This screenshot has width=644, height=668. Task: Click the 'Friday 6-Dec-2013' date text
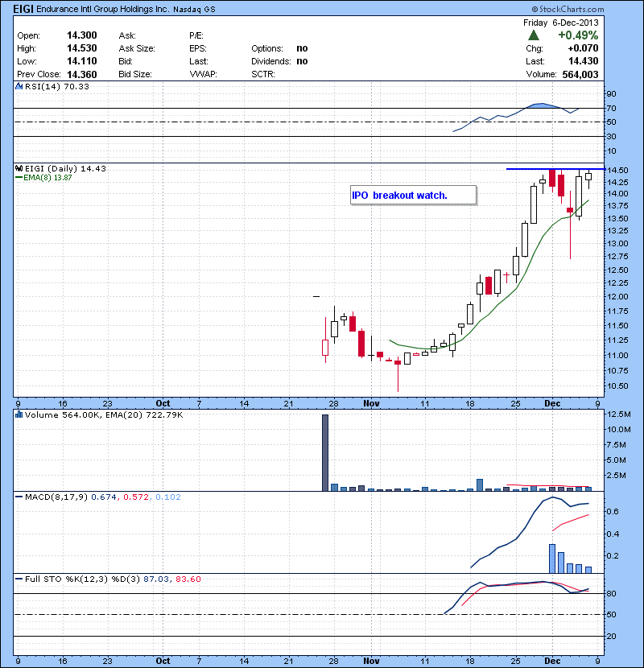coord(560,23)
